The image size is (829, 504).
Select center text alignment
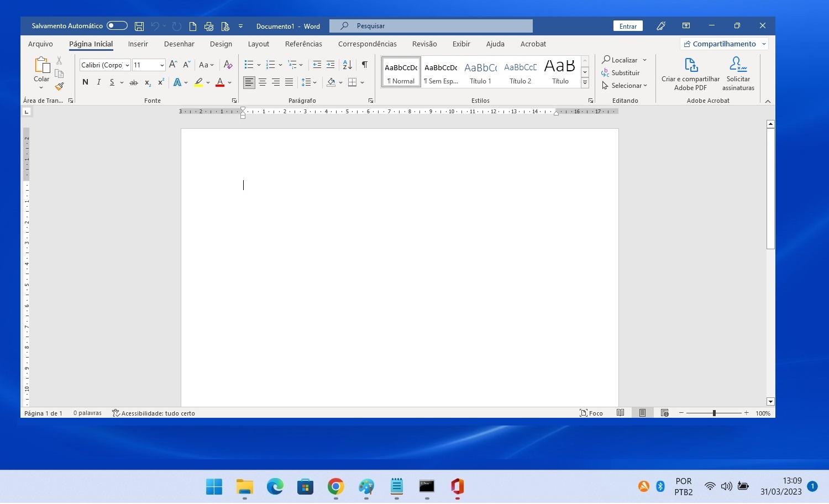tap(263, 82)
